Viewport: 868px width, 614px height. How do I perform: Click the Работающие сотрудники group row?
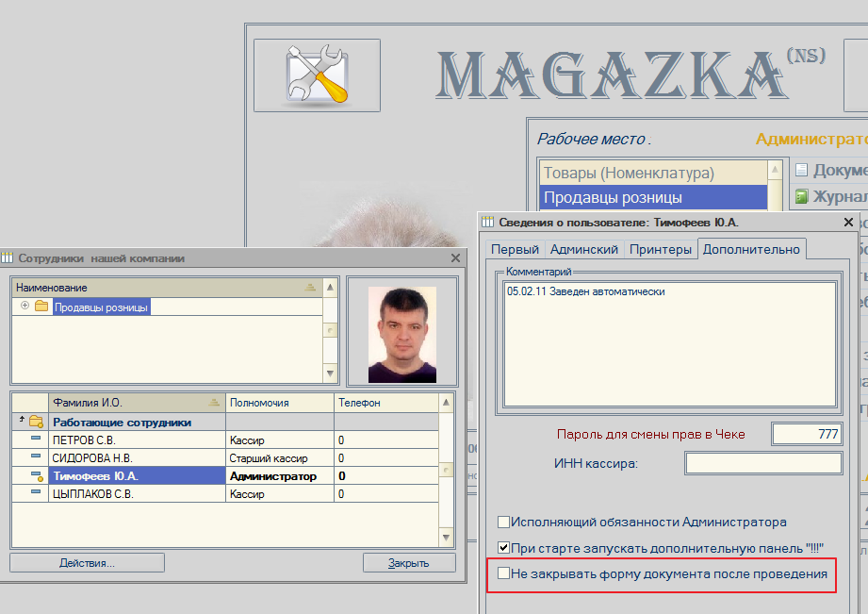click(x=224, y=423)
